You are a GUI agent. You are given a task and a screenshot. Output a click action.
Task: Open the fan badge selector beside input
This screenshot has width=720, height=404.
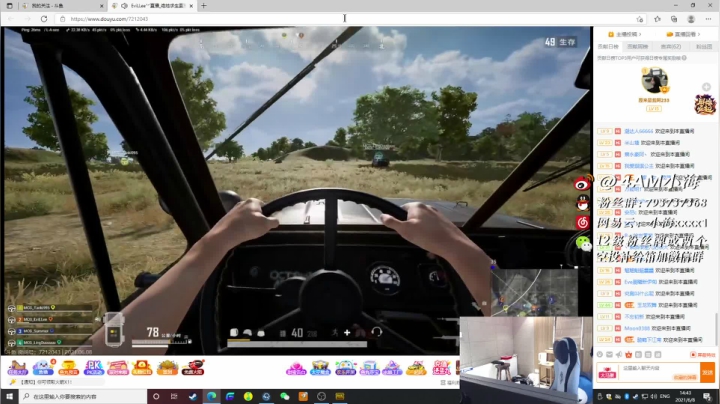click(607, 373)
